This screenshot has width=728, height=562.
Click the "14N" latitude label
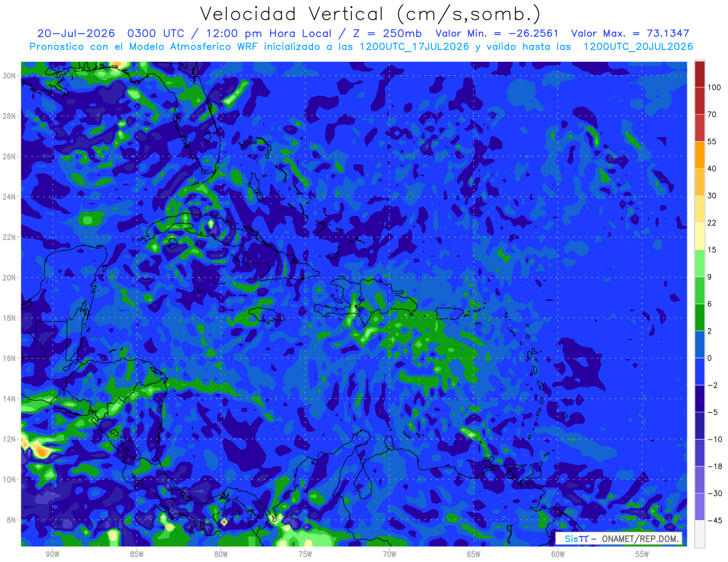point(9,399)
